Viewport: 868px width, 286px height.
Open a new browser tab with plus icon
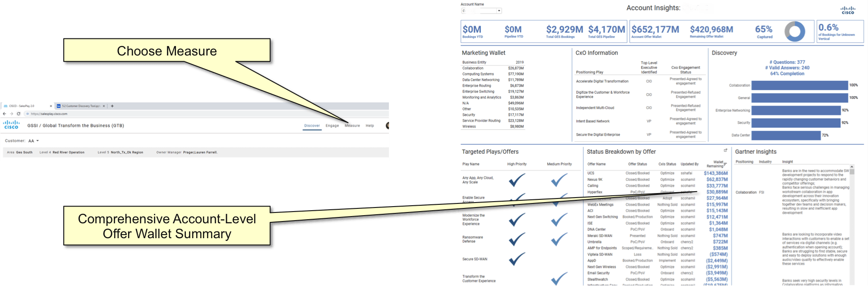click(x=112, y=106)
